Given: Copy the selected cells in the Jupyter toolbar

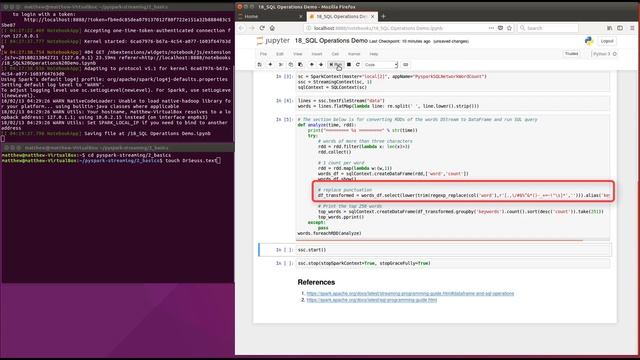Looking at the screenshot, I should point(291,64).
